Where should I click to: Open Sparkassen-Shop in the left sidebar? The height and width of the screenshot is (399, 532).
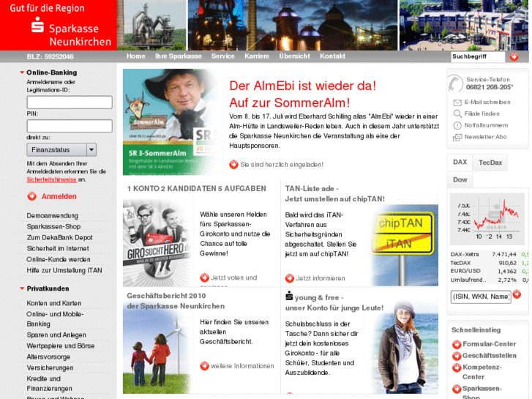(x=53, y=226)
